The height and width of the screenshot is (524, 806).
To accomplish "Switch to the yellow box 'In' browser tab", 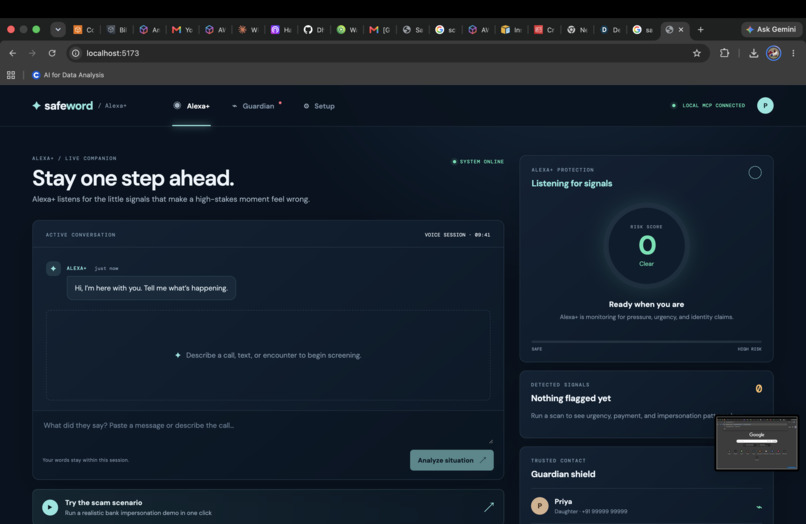I will pos(511,30).
